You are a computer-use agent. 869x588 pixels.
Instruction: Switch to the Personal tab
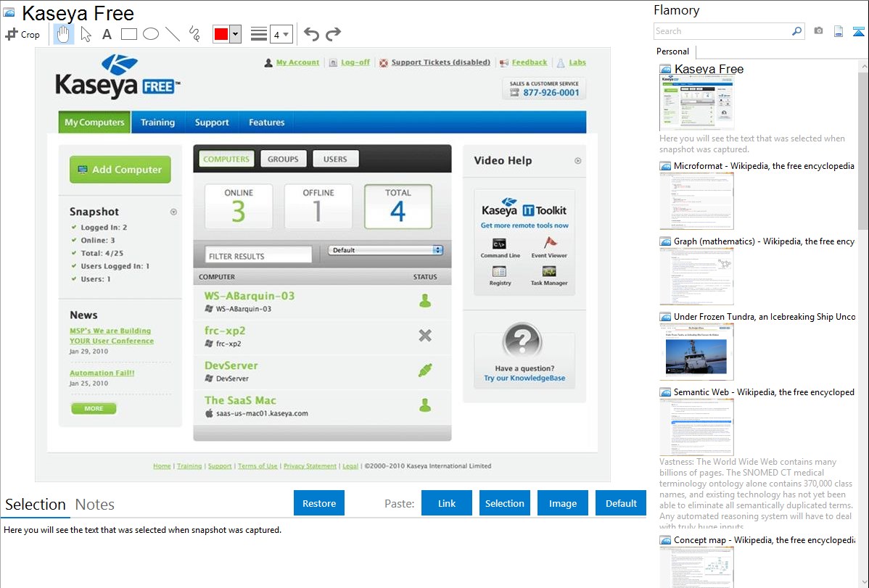tap(673, 51)
